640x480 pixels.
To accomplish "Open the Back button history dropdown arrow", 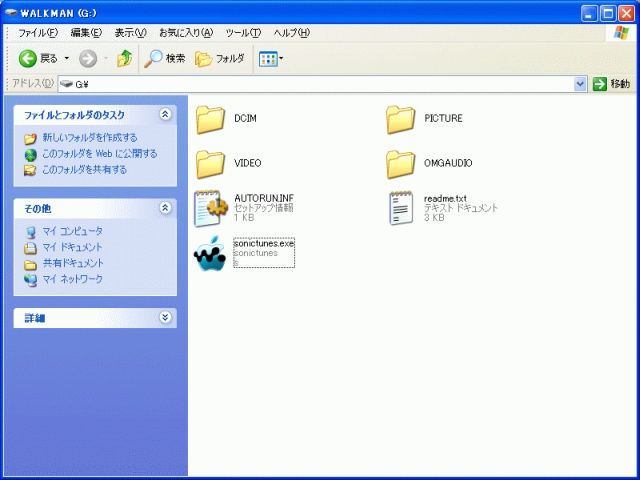I will pos(67,59).
